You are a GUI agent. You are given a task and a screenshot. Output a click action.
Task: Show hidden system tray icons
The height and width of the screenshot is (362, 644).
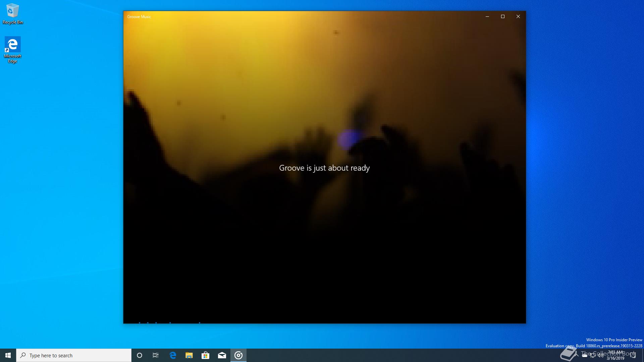[577, 355]
